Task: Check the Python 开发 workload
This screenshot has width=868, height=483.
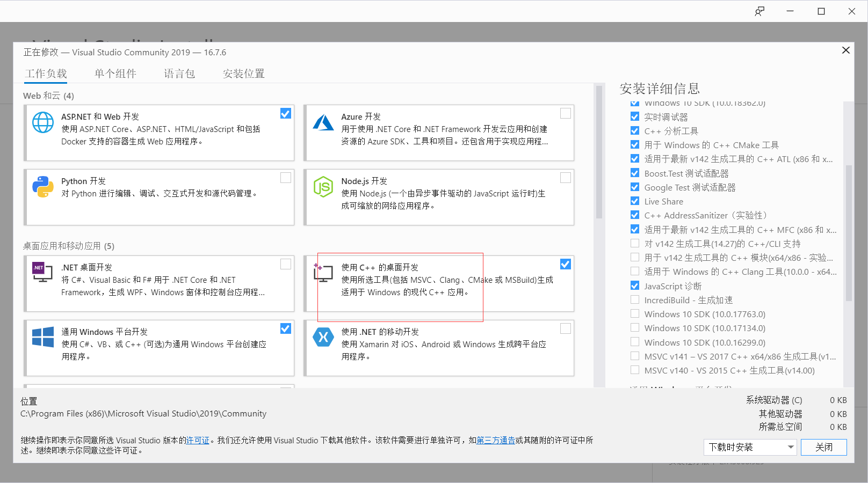Action: (x=286, y=178)
